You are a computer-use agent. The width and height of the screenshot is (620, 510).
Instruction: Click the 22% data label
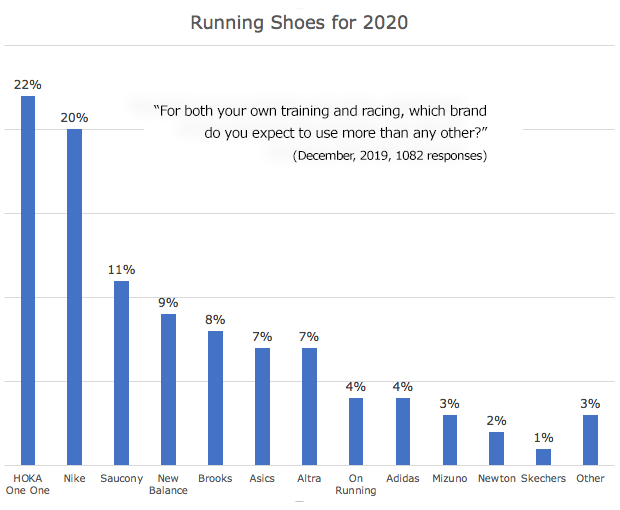(x=27, y=84)
